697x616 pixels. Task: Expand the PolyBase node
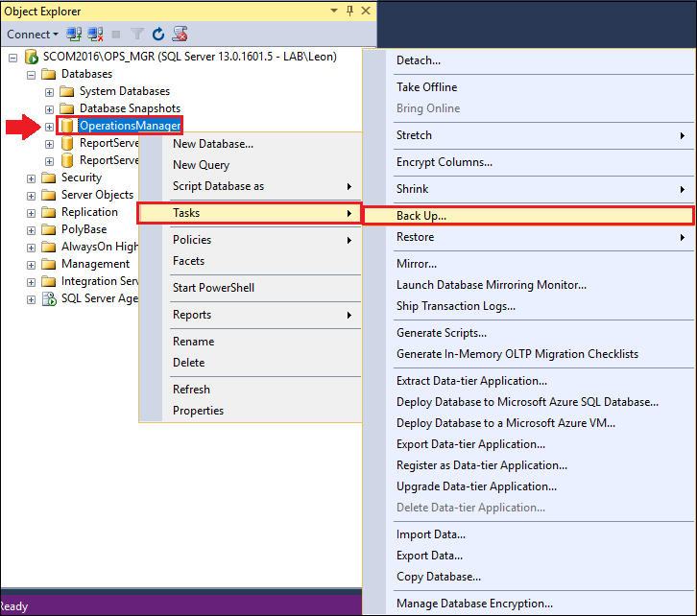click(x=31, y=231)
